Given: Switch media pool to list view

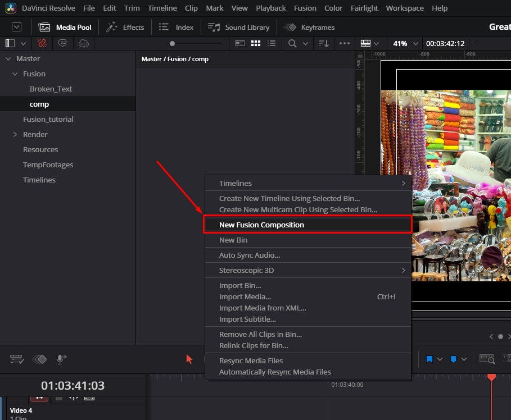Looking at the screenshot, I should [272, 43].
